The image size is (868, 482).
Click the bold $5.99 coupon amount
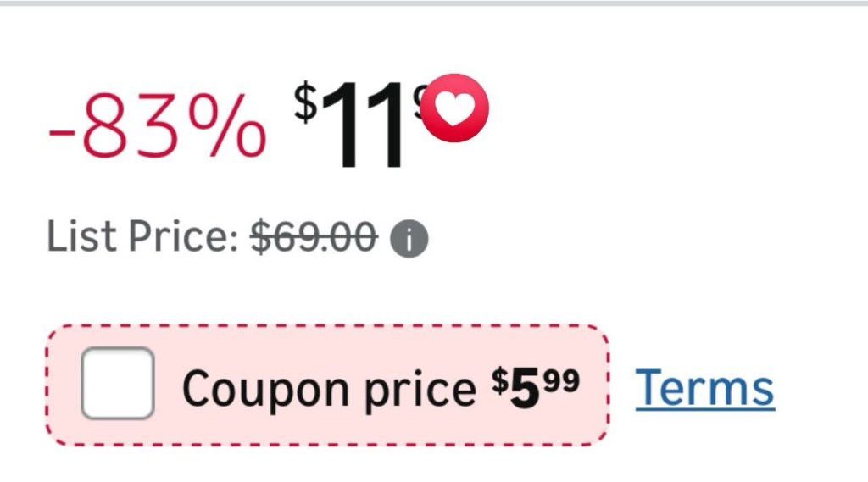pyautogui.click(x=536, y=387)
